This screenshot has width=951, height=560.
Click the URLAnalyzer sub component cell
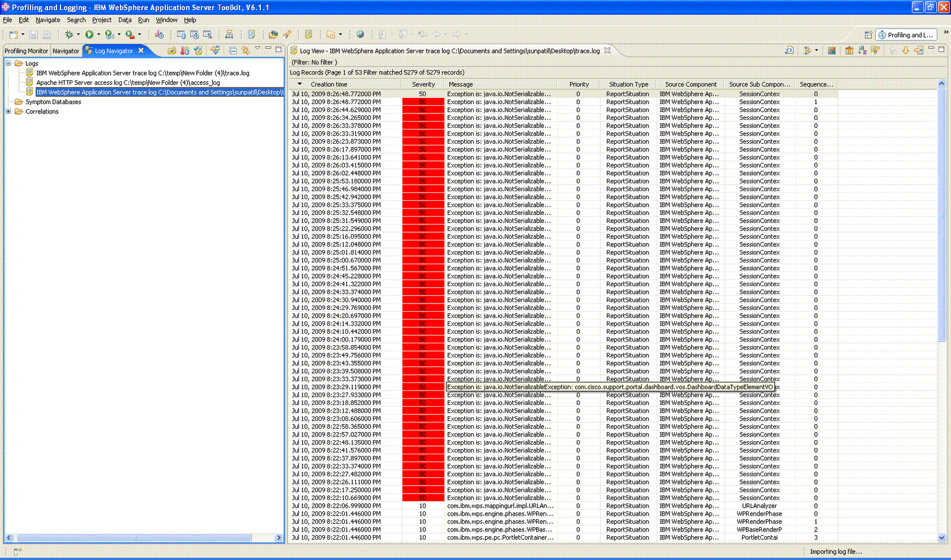click(760, 506)
